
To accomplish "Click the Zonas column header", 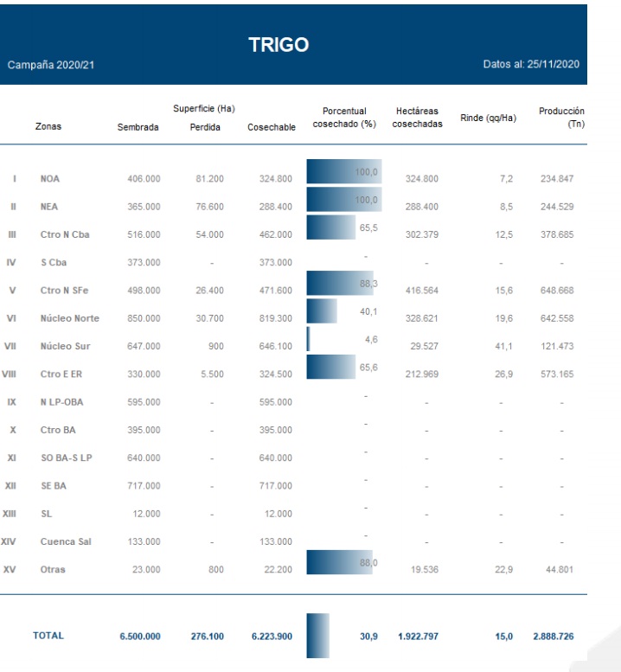I will pos(48,126).
